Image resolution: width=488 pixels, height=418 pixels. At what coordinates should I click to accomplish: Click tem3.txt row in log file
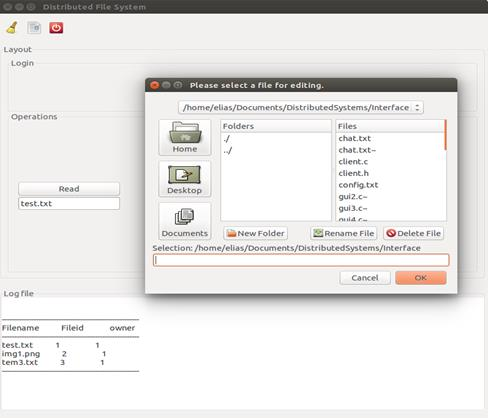(x=53, y=362)
